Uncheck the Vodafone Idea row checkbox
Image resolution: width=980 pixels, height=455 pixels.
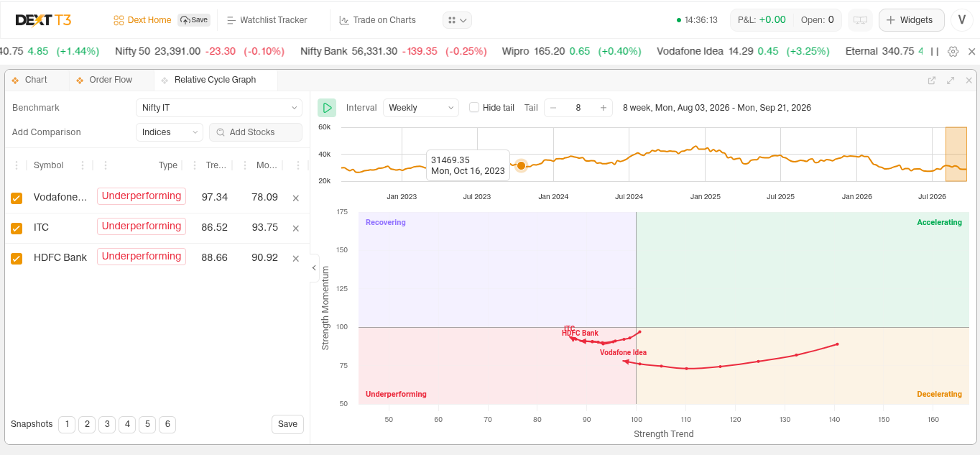(x=17, y=198)
